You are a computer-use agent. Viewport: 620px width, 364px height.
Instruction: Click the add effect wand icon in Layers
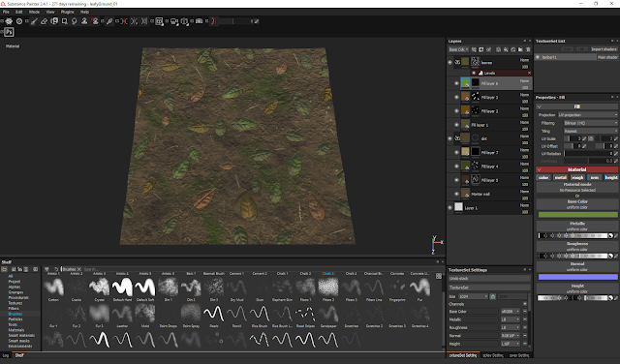(474, 49)
